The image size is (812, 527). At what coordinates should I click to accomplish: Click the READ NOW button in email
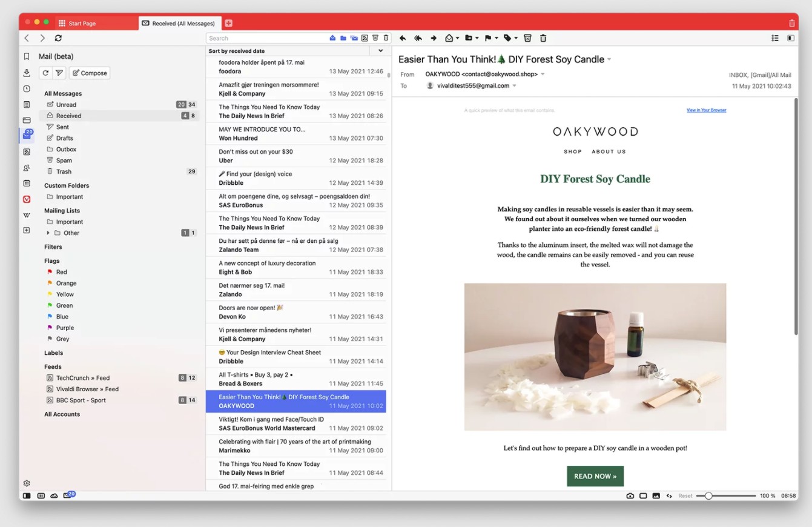[x=595, y=476]
